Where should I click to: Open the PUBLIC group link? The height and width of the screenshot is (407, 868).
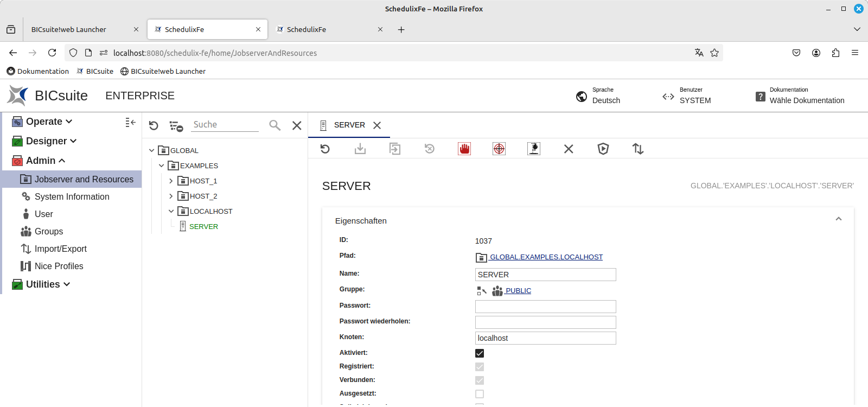tap(518, 291)
